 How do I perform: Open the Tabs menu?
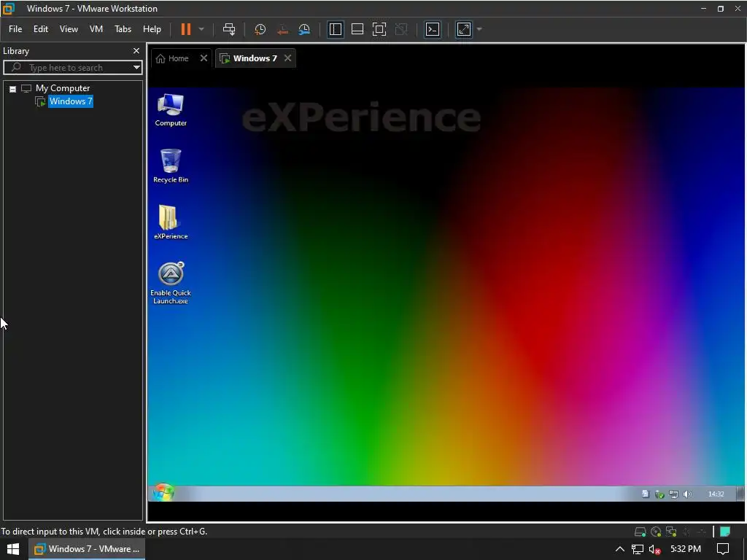[x=123, y=29]
